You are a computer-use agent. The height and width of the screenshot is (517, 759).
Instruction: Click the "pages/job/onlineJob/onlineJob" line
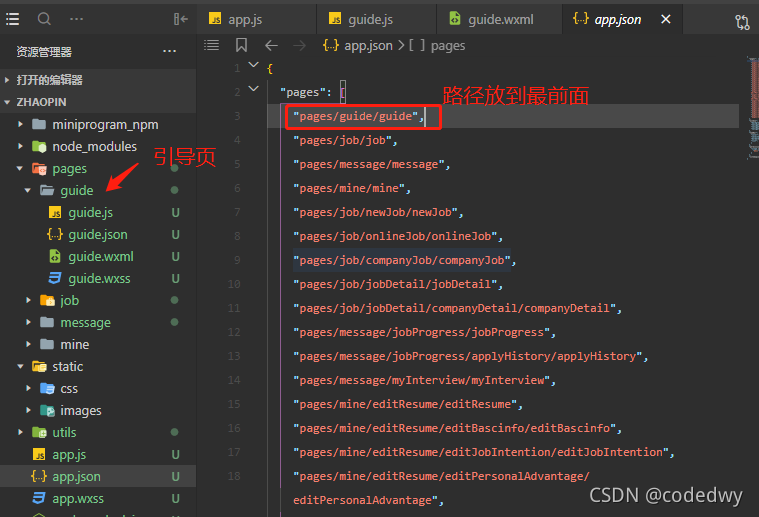(398, 236)
